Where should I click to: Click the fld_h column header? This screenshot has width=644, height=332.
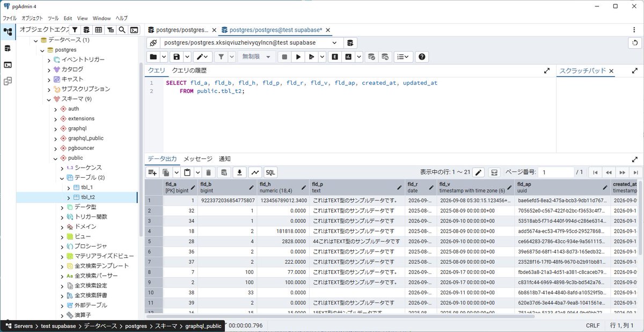pos(283,187)
